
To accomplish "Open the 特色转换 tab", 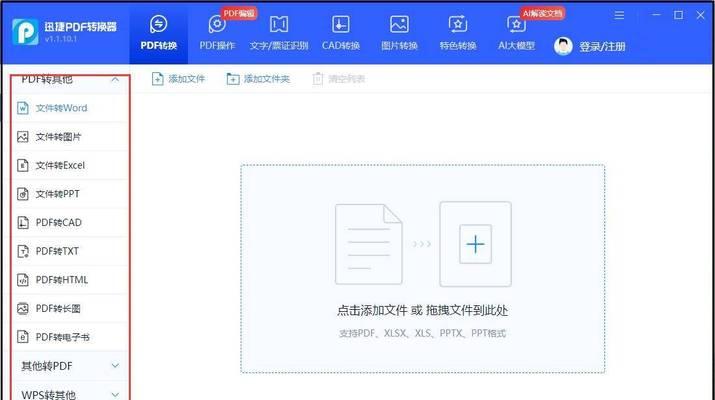I will tap(458, 33).
